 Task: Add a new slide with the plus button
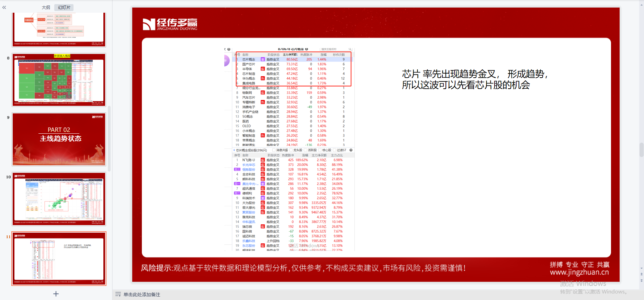pyautogui.click(x=56, y=294)
